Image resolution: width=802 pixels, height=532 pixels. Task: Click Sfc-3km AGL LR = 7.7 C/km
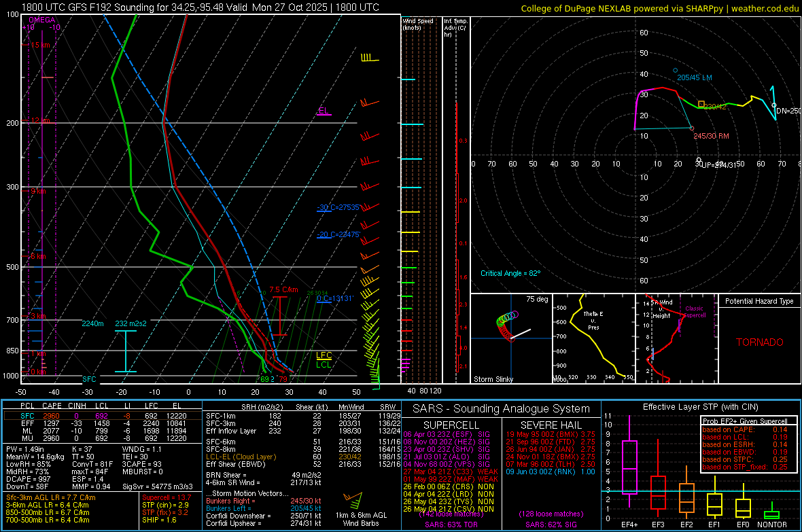click(51, 498)
